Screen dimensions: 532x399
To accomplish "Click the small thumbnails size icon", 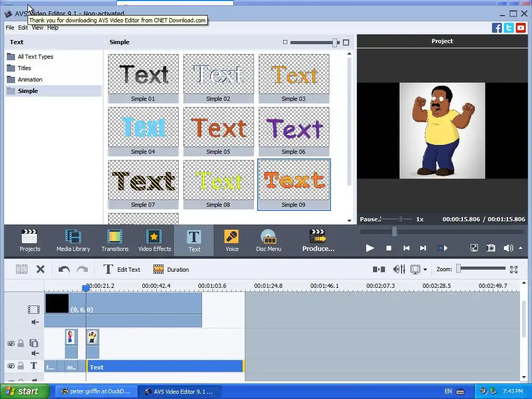I will point(285,42).
